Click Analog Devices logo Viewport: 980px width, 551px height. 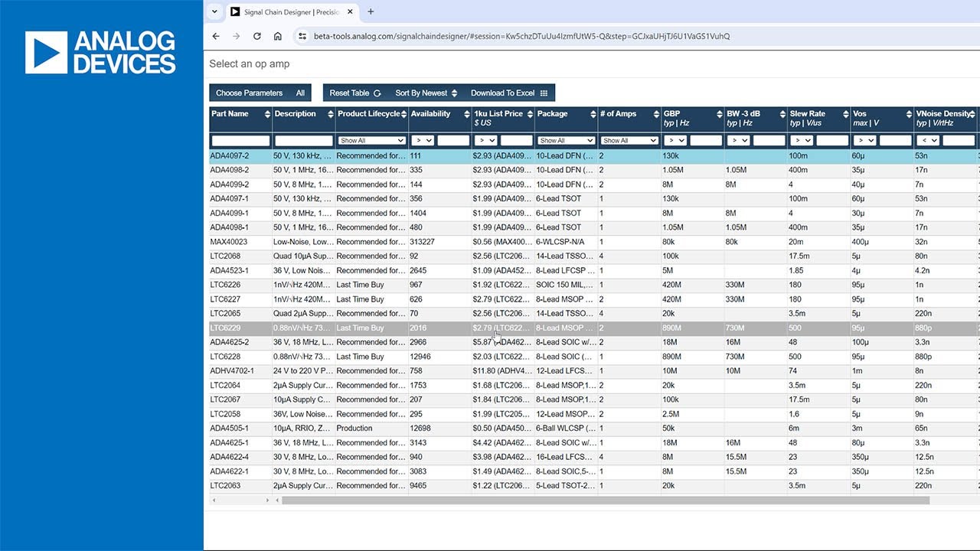(100, 53)
